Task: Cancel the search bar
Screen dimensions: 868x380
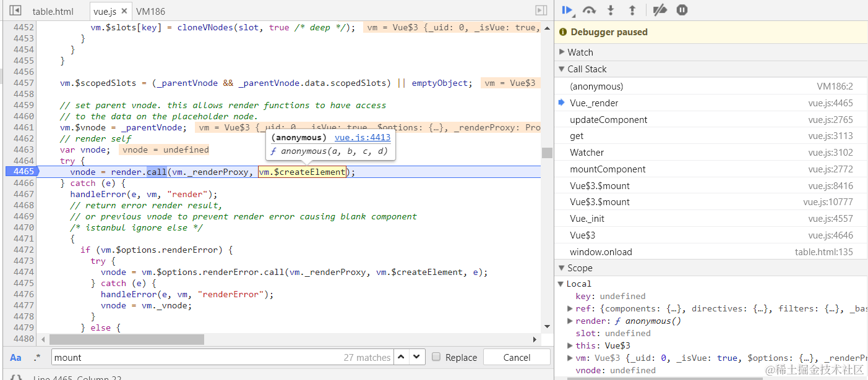Action: pos(517,357)
